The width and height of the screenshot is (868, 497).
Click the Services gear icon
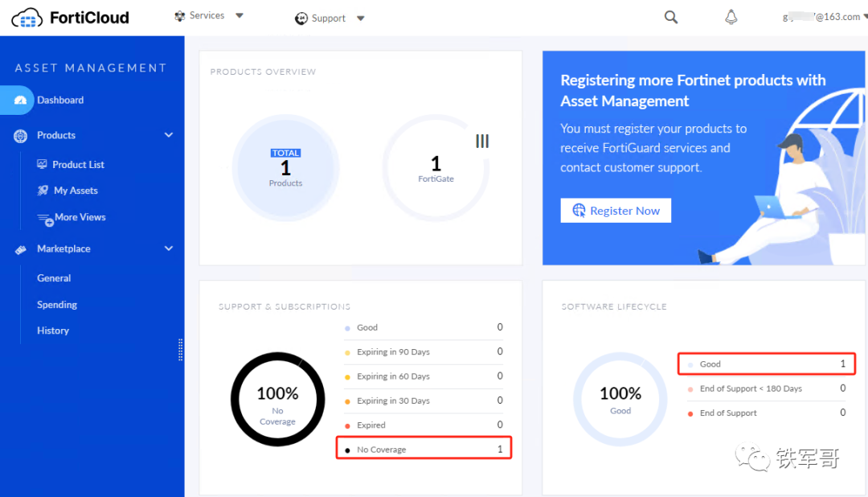pos(180,16)
